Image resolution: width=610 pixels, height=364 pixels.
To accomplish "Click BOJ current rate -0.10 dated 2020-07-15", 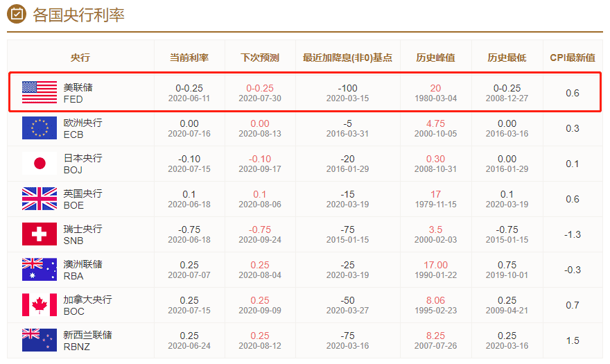I will 189,164.
